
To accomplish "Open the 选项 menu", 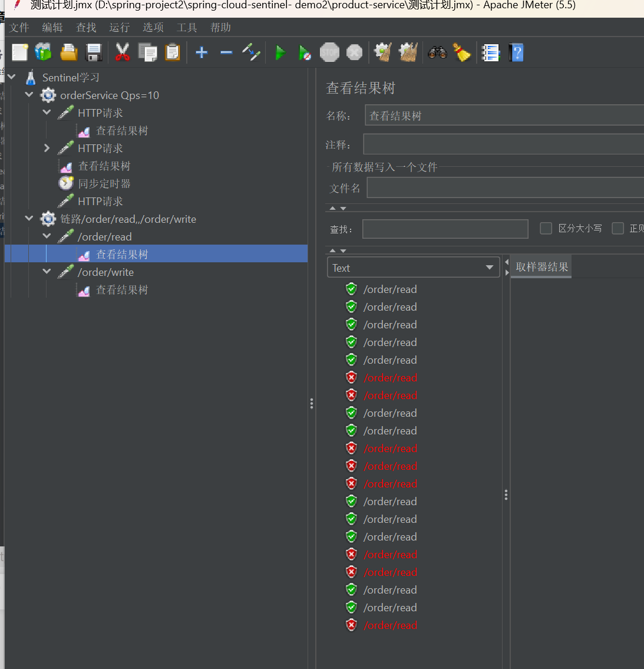I will tap(153, 28).
